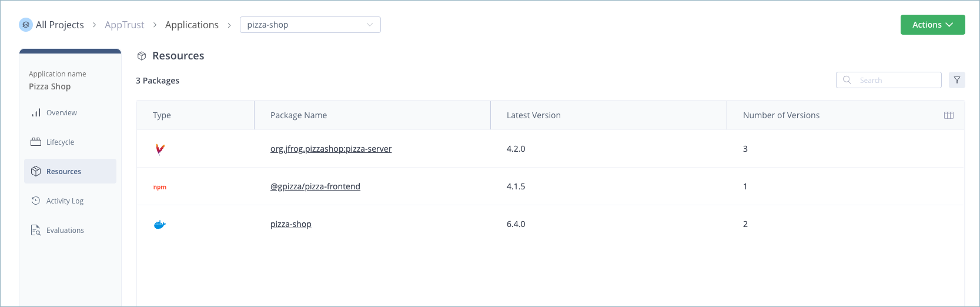Click the 4.2.0 version cell
Image resolution: width=980 pixels, height=307 pixels.
[x=516, y=149]
